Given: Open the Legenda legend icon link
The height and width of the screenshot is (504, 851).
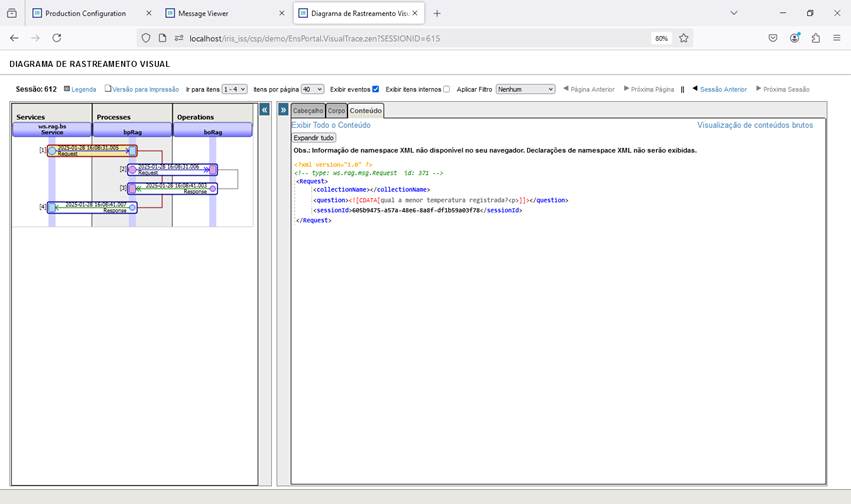Looking at the screenshot, I should pos(80,89).
